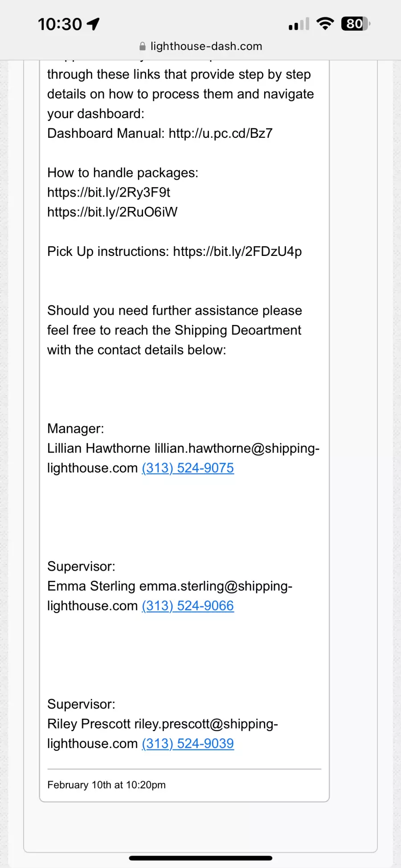Tap the Shipping Department assistance paragraph
Image resolution: width=401 pixels, height=868 pixels.
175,330
